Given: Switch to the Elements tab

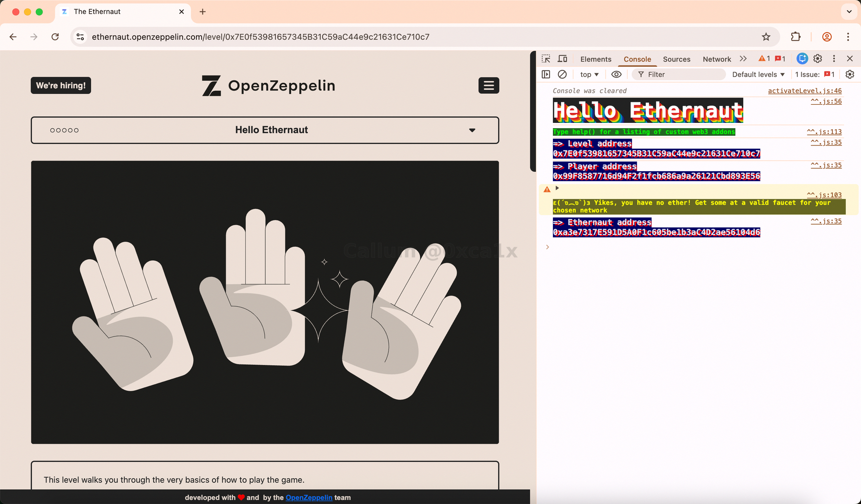Looking at the screenshot, I should 596,59.
